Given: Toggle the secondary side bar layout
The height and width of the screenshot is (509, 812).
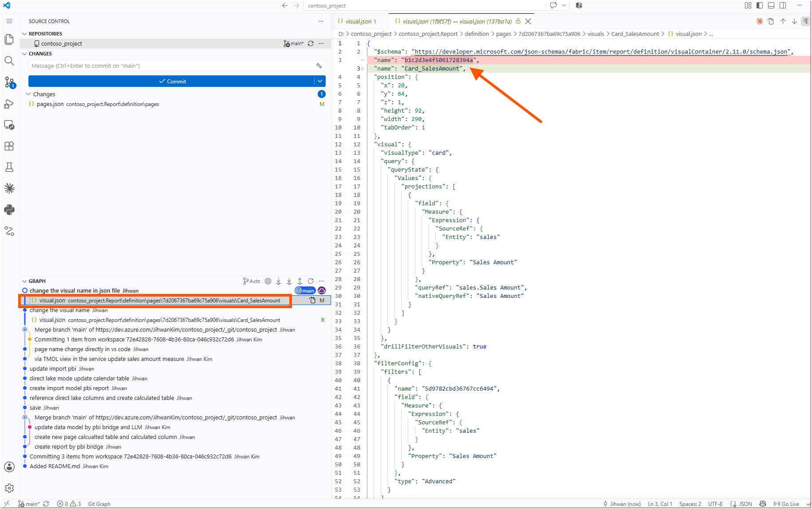Looking at the screenshot, I should pyautogui.click(x=783, y=6).
